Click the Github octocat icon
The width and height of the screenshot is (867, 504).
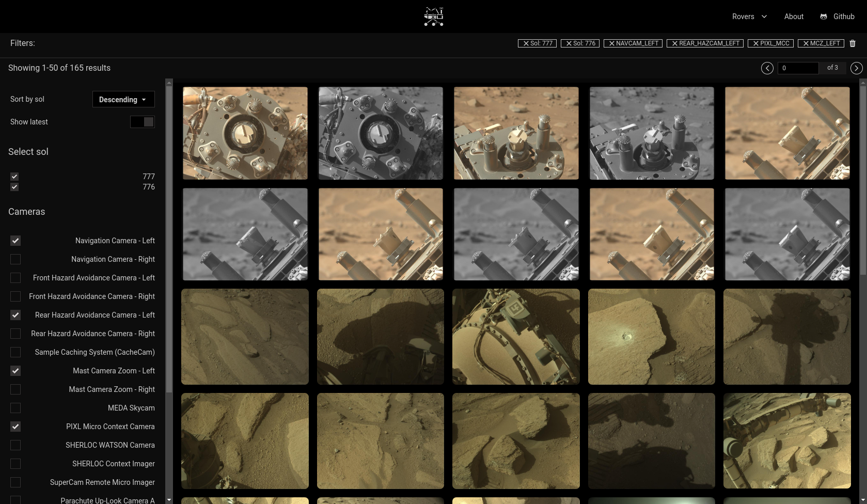click(x=824, y=17)
